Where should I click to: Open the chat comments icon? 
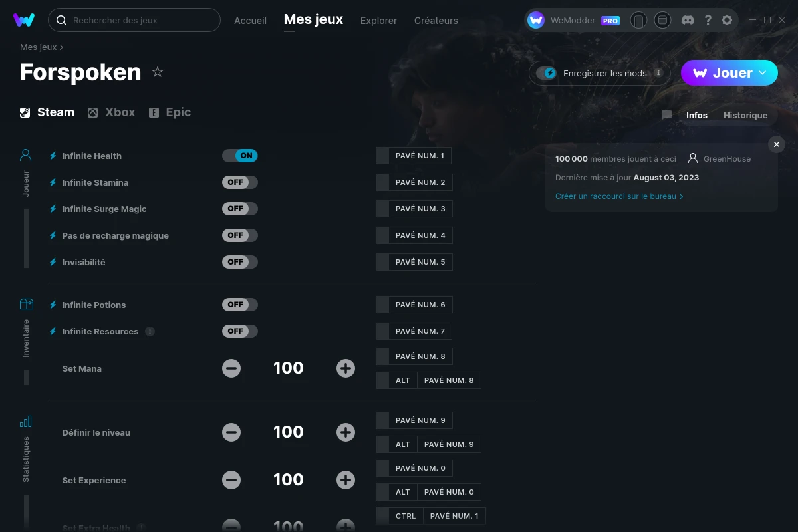(x=666, y=115)
